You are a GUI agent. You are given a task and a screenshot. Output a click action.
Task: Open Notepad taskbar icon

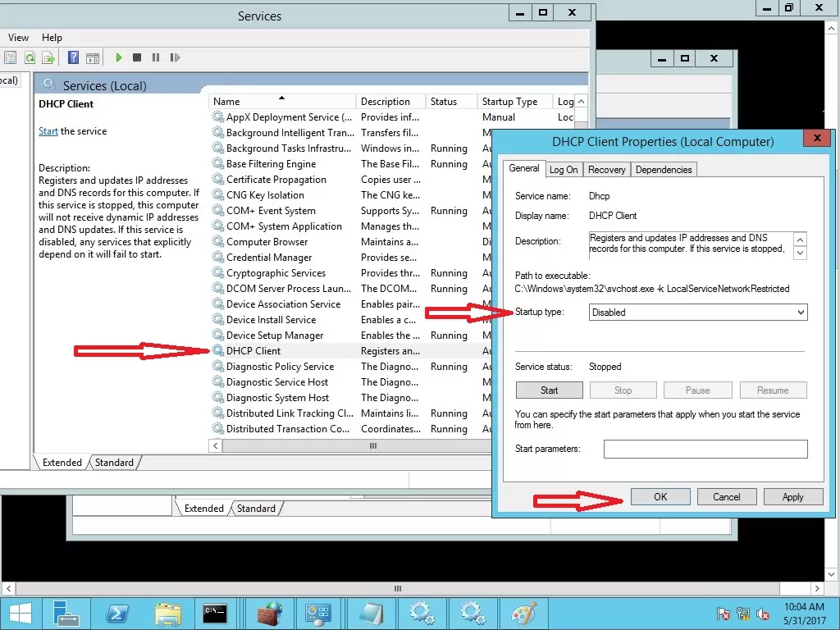pyautogui.click(x=372, y=614)
